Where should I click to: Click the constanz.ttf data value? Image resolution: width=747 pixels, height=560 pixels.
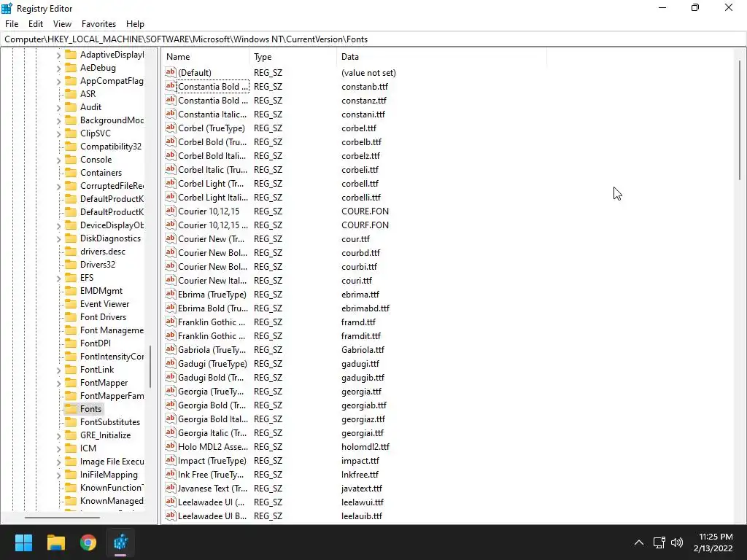(x=364, y=101)
